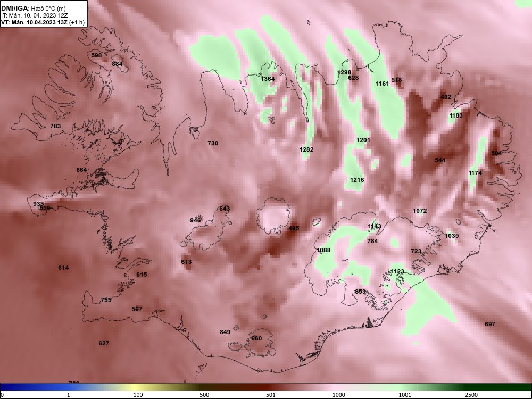Click the 664 height value

[81, 170]
